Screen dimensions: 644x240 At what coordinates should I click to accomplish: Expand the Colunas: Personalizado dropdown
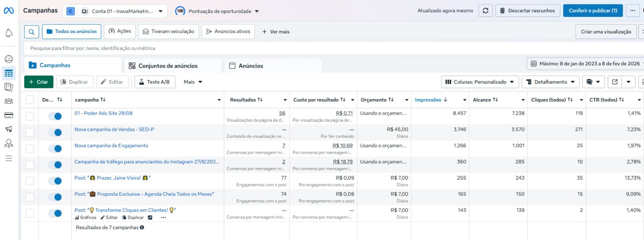[x=480, y=82]
